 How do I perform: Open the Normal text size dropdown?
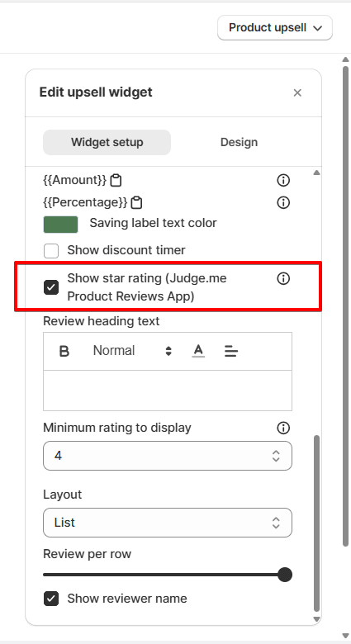[x=132, y=351]
